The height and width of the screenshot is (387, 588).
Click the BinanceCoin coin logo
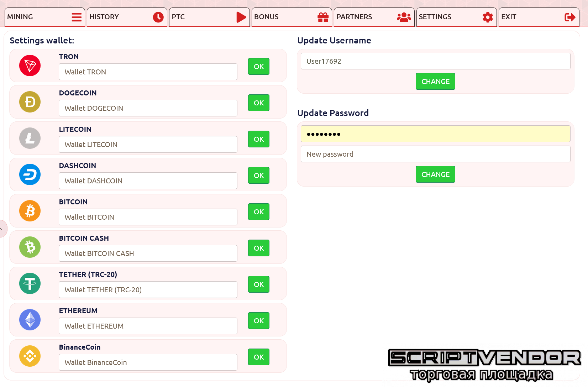[30, 356]
